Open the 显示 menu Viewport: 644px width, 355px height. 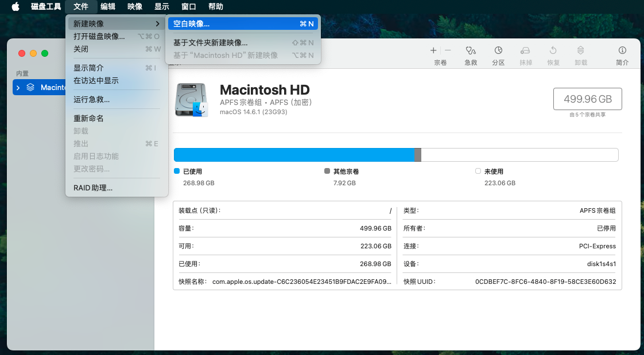tap(162, 6)
